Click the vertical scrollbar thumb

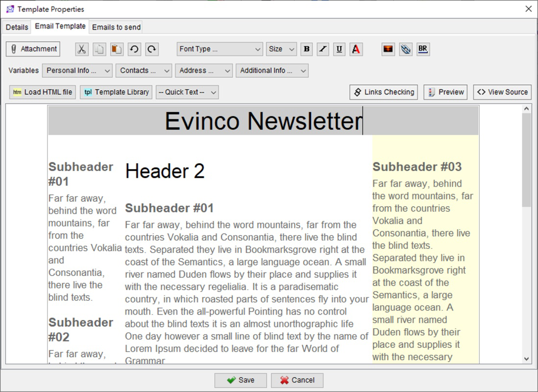[x=527, y=160]
